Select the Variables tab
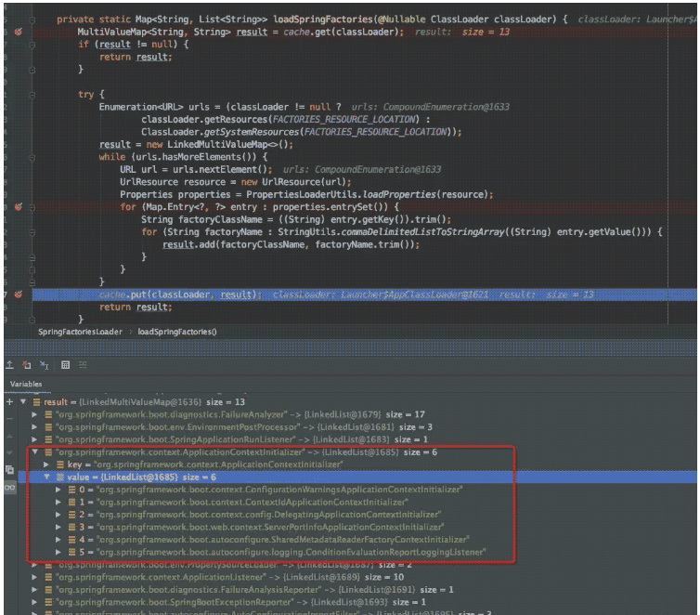The width and height of the screenshot is (700, 615). click(26, 384)
